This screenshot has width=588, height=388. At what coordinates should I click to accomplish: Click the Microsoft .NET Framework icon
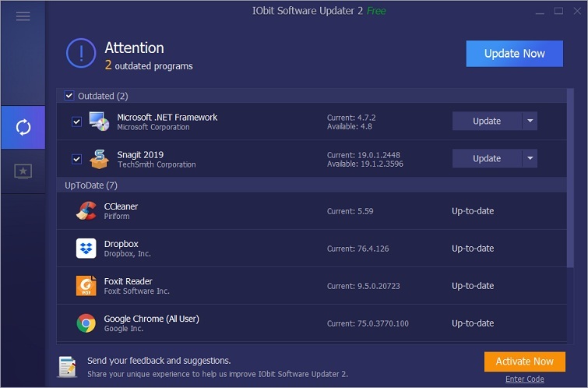99,122
